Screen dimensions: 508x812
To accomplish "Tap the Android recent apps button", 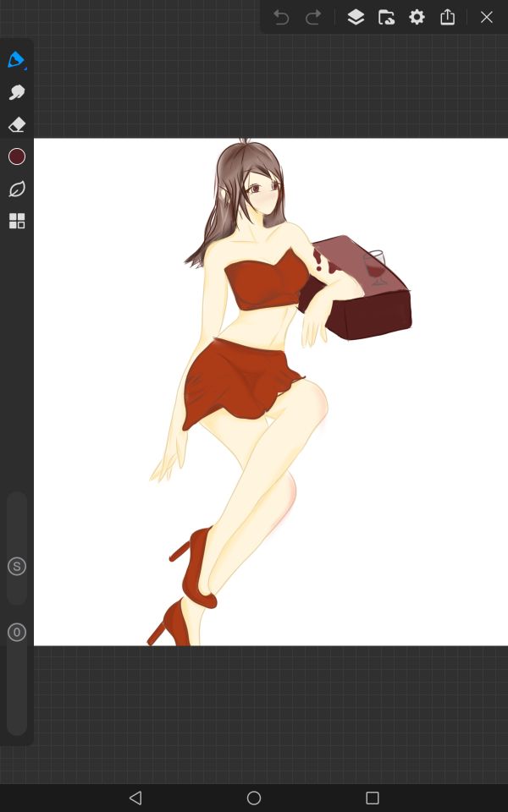I will [x=373, y=798].
